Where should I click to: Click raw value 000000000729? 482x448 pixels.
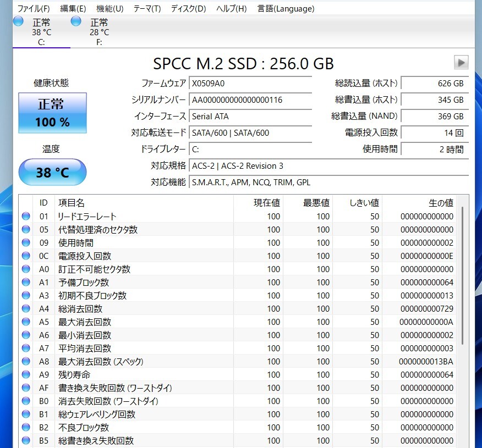click(426, 309)
